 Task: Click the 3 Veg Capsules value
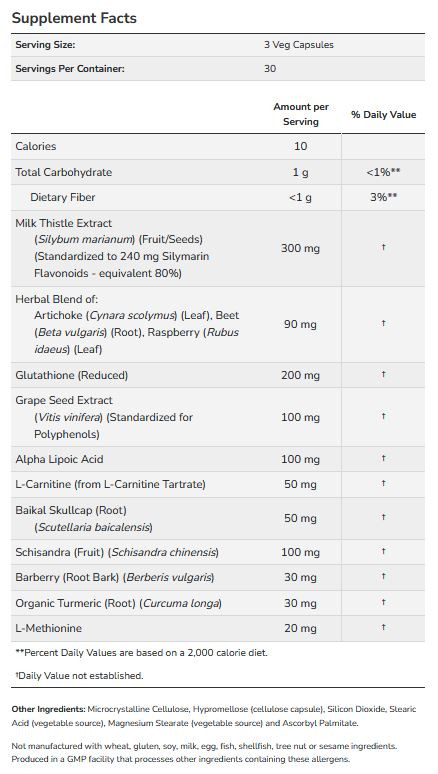click(x=299, y=45)
